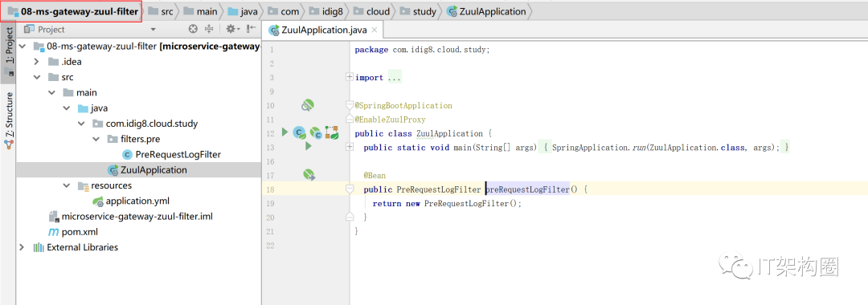Click the highlighted preRequestLogFilter method name

pyautogui.click(x=527, y=189)
